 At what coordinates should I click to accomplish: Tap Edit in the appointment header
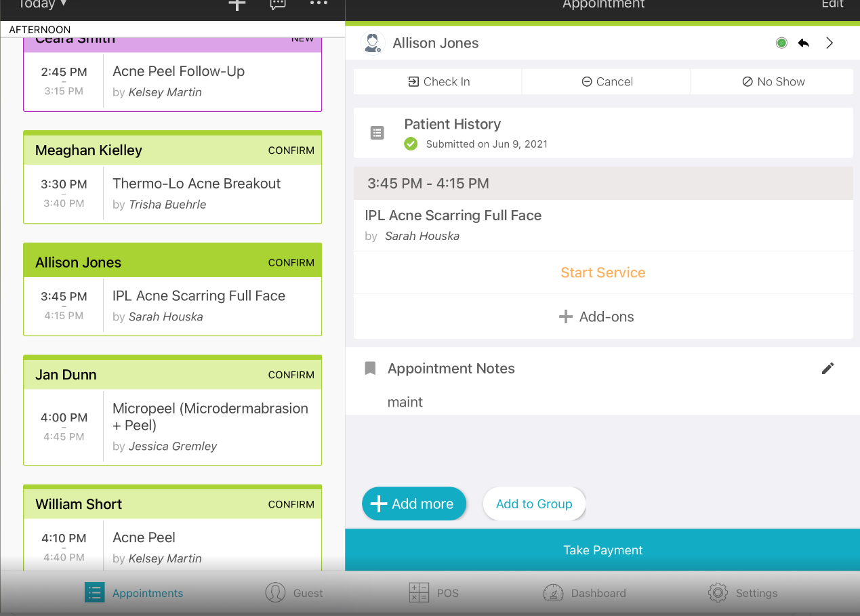click(832, 4)
